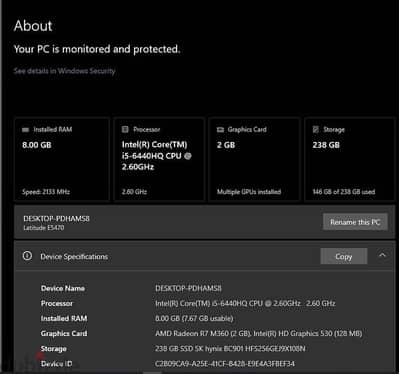Click the Device ID value text

(225, 364)
